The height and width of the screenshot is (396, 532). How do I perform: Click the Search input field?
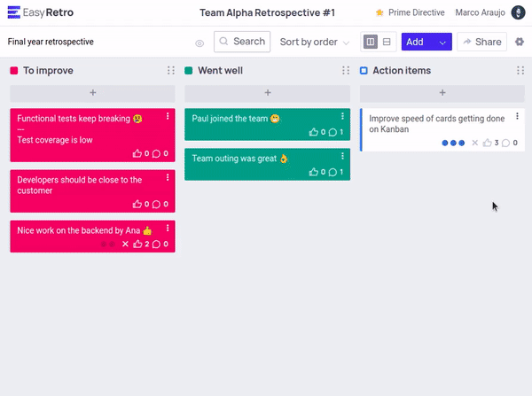(x=242, y=42)
